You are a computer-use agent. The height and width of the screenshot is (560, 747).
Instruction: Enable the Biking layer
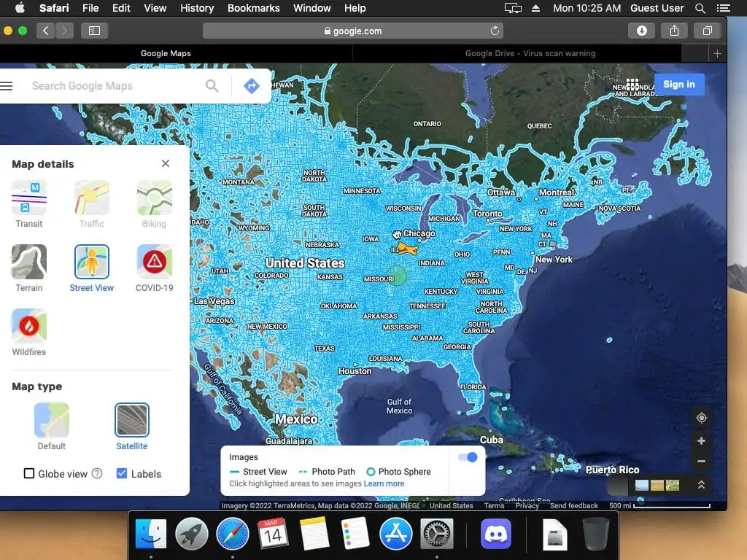pyautogui.click(x=155, y=204)
